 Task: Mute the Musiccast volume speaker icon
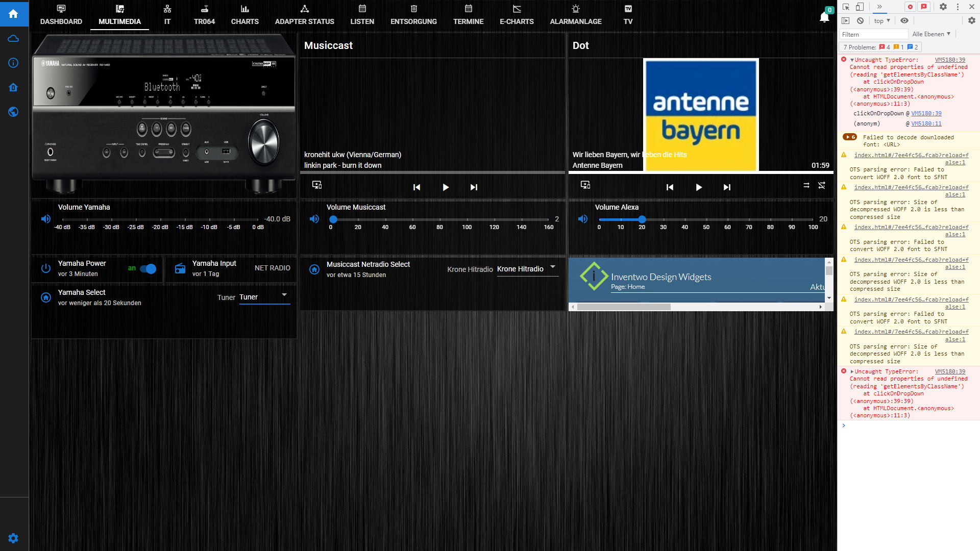click(x=314, y=219)
